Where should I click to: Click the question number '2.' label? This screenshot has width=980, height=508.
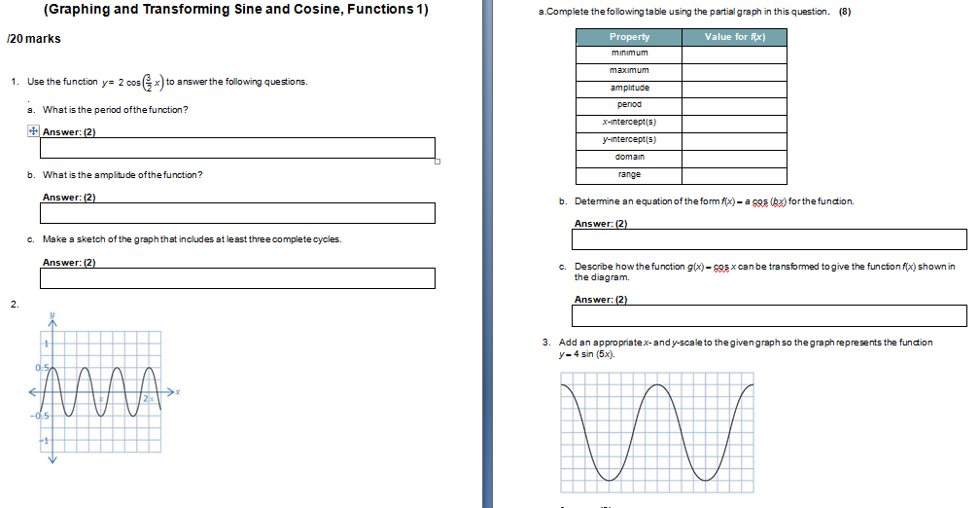click(x=15, y=305)
